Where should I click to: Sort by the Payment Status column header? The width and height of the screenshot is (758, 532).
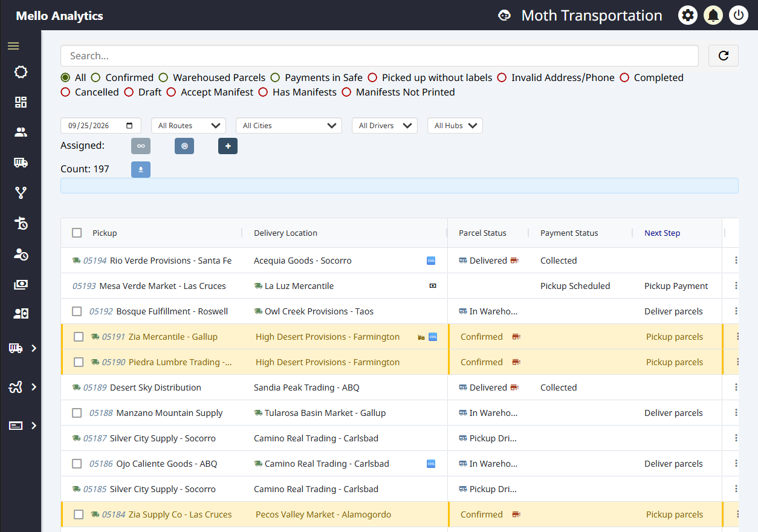coord(569,233)
